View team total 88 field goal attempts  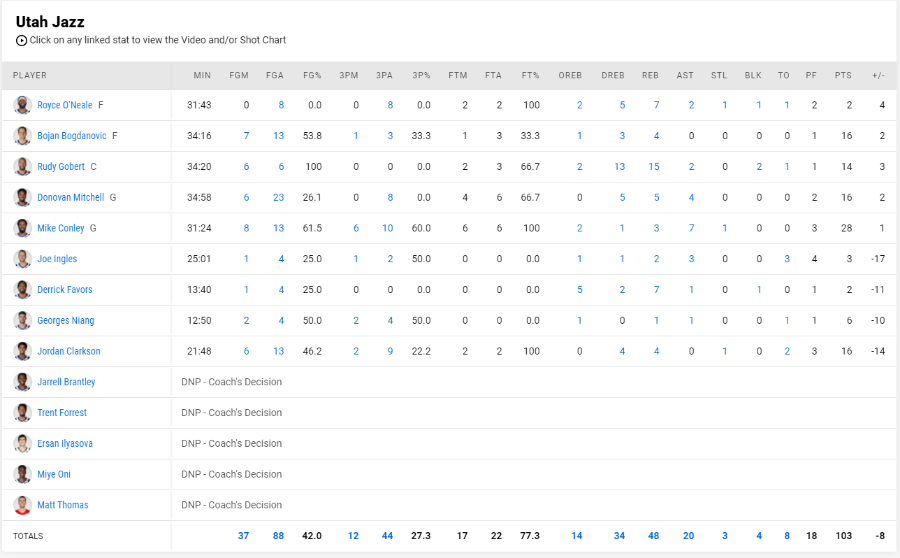pyautogui.click(x=278, y=536)
